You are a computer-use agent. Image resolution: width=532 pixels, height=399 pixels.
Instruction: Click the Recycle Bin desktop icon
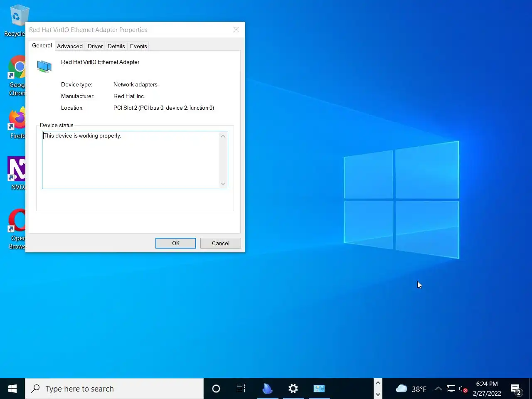tap(15, 21)
